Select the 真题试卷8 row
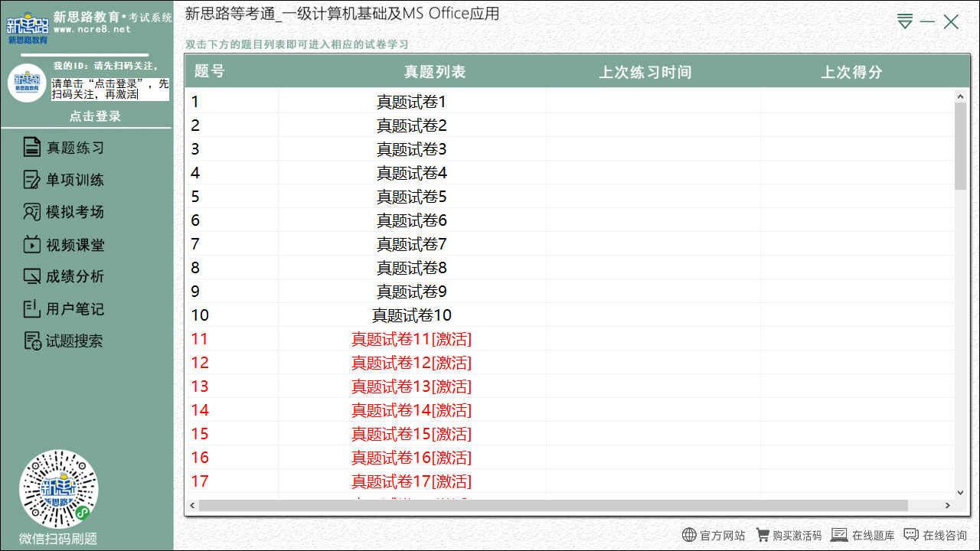Viewport: 980px width, 551px height. pos(570,268)
